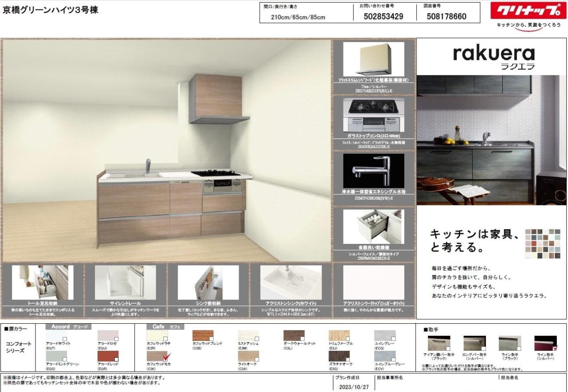Image resolution: width=568 pixels, height=392 pixels.
Task: Click the 扉カラー section label
Action: 16,329
